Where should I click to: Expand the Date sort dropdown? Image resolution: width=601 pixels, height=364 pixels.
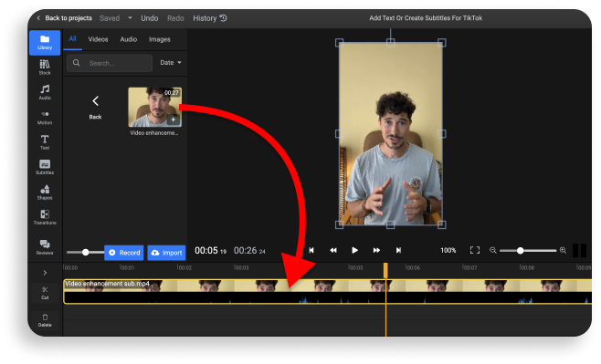171,63
